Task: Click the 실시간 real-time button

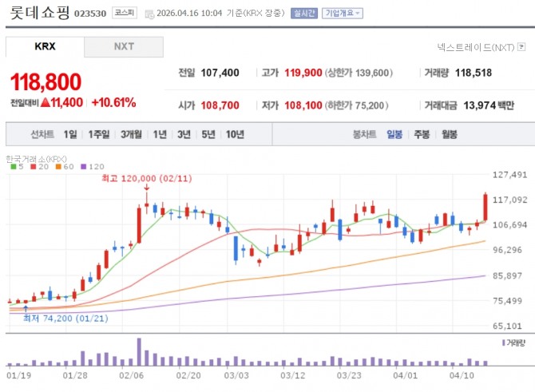Action: (304, 14)
